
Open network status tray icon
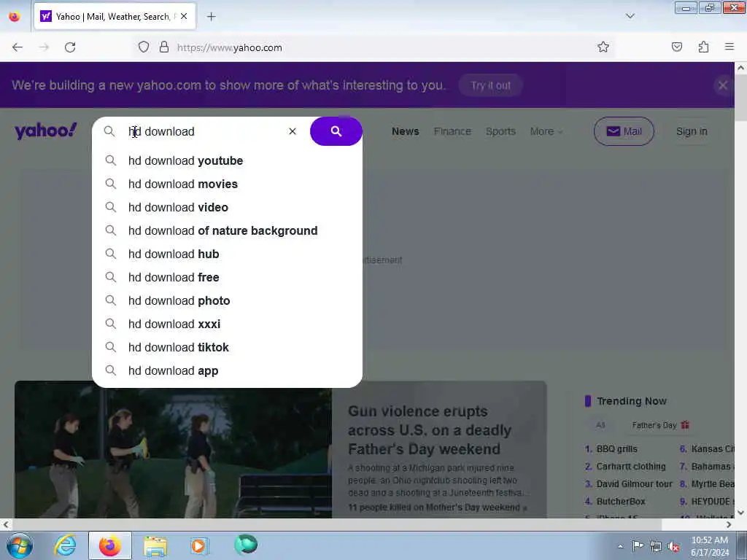point(656,546)
